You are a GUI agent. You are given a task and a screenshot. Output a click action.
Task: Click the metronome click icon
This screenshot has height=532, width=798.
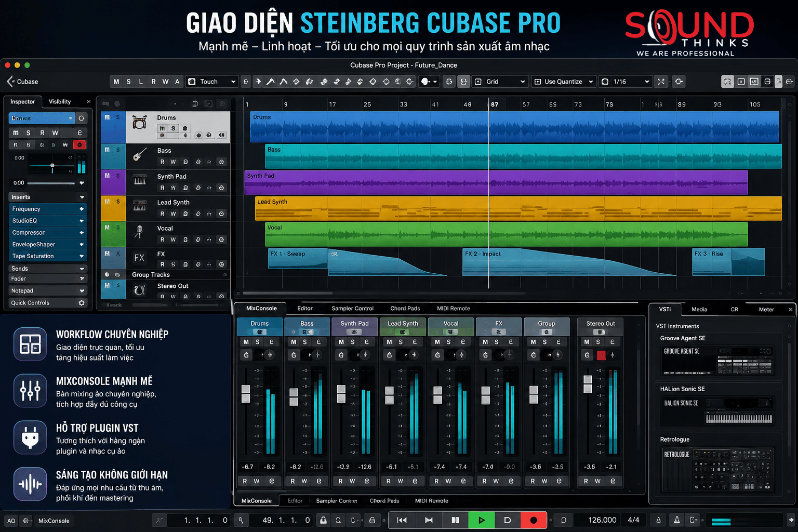(x=677, y=520)
